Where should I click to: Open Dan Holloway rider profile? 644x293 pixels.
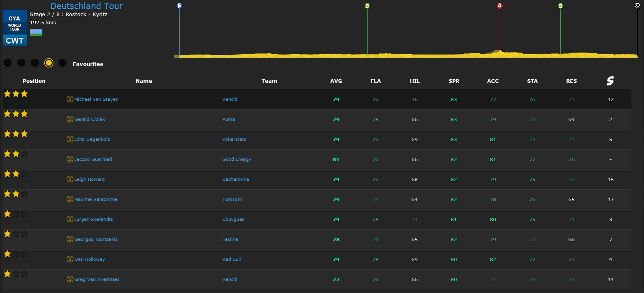(90, 259)
